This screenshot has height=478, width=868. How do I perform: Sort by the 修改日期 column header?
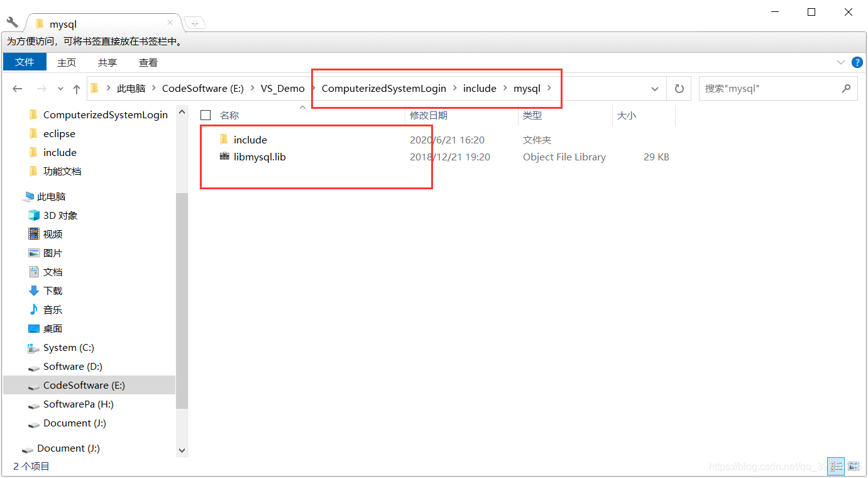click(429, 116)
